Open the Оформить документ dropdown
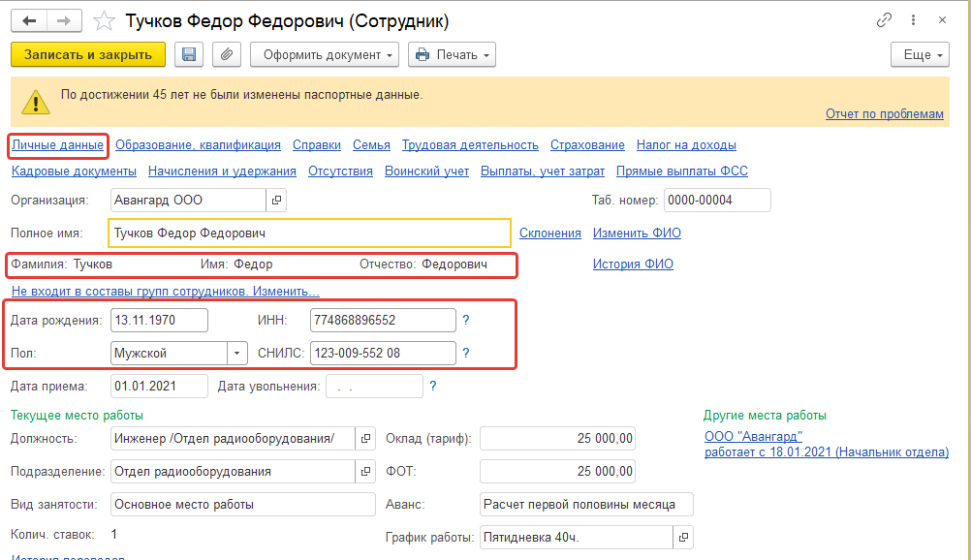971x560 pixels. pyautogui.click(x=325, y=55)
